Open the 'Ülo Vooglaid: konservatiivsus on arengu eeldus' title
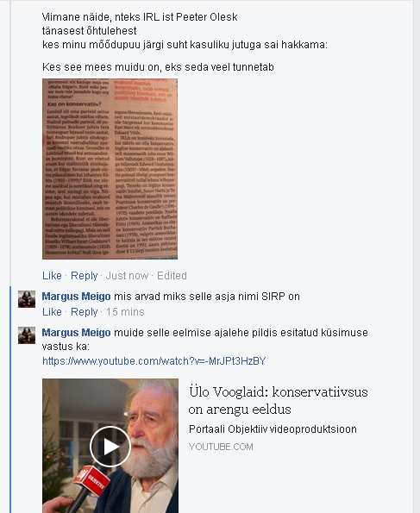420x513 pixels. pos(279,400)
